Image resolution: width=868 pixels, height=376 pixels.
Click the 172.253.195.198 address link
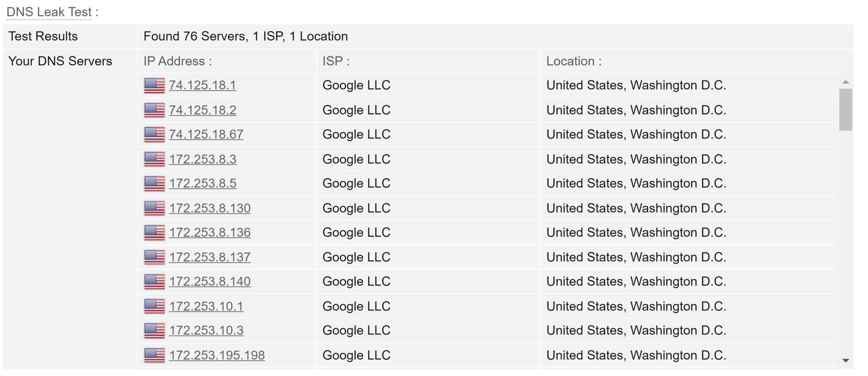[x=217, y=355]
